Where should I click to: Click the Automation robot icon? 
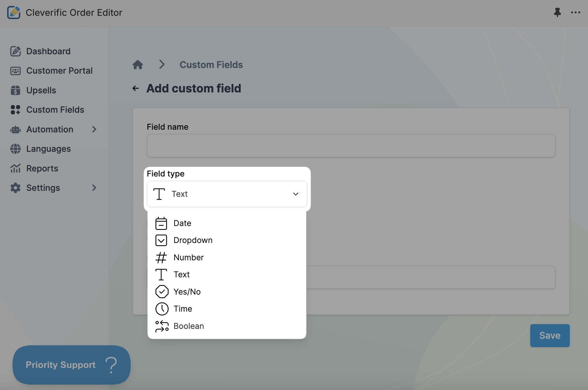pos(15,129)
